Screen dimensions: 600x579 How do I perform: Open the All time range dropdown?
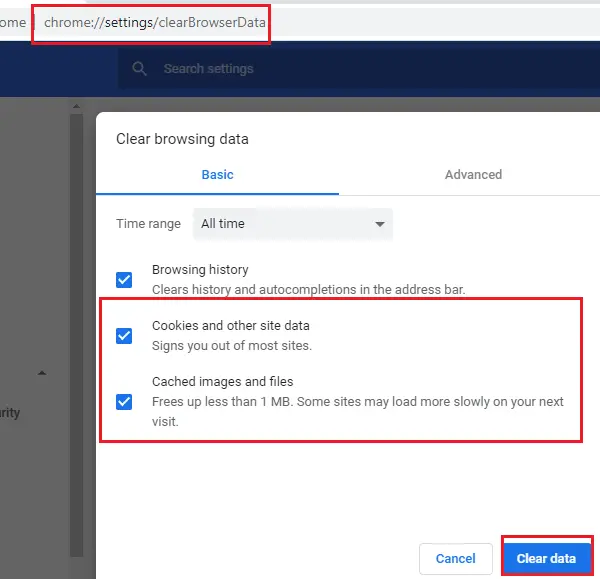click(292, 224)
